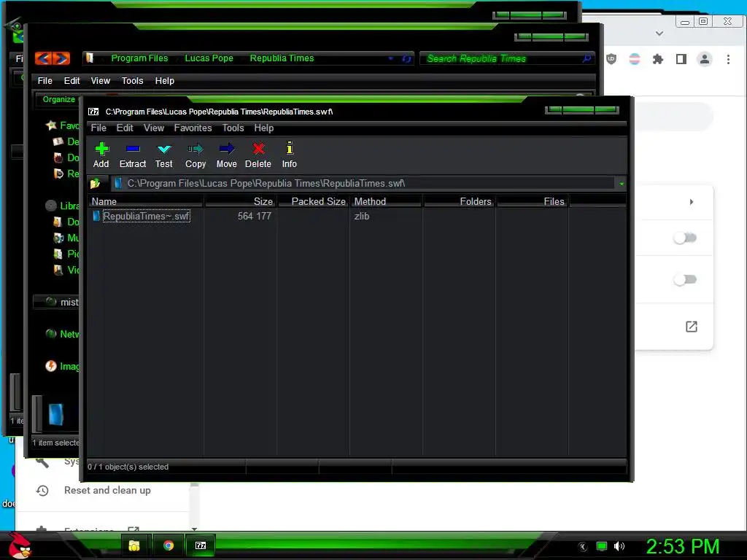Open the Explorer View menu
Screen dimensions: 747x560
coord(101,81)
